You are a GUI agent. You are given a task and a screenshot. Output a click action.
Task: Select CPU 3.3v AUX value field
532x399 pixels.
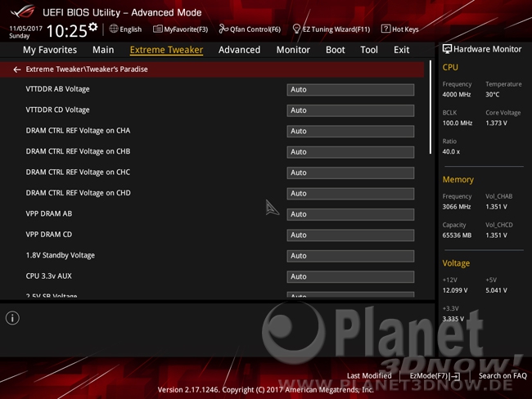pyautogui.click(x=350, y=276)
